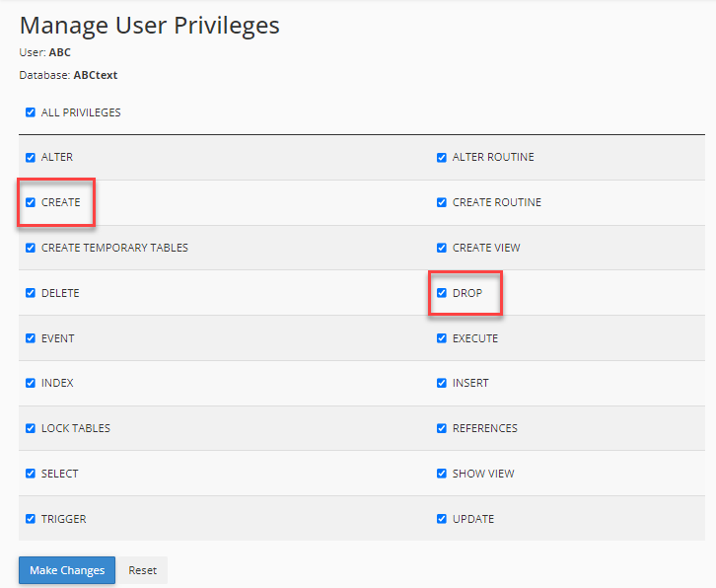Toggle the EXECUTE privilege checkbox
This screenshot has width=716, height=588.
(x=442, y=338)
